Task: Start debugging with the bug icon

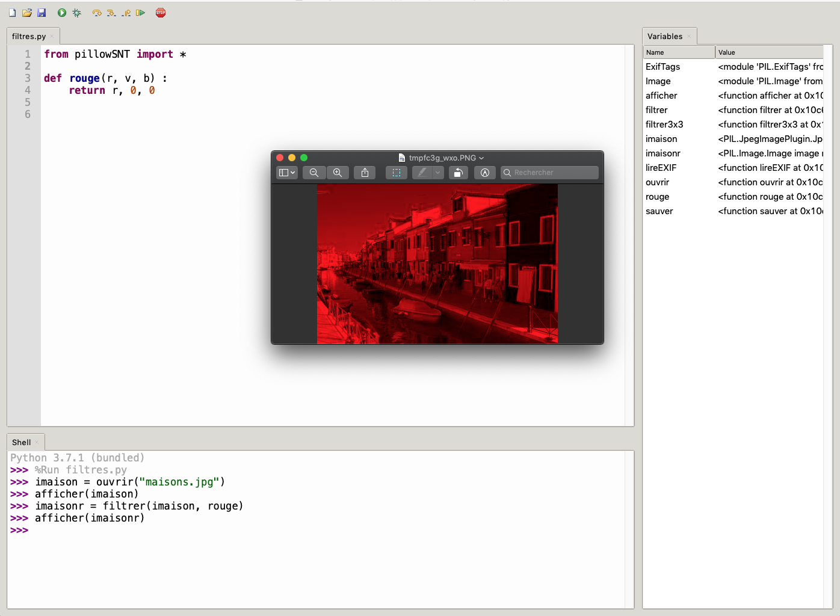Action: point(76,13)
